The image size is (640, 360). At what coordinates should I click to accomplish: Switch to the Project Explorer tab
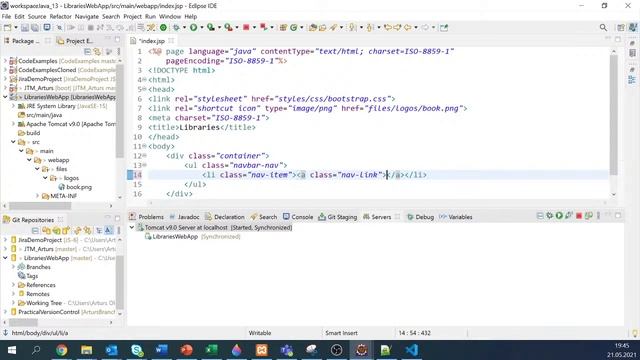pos(75,41)
